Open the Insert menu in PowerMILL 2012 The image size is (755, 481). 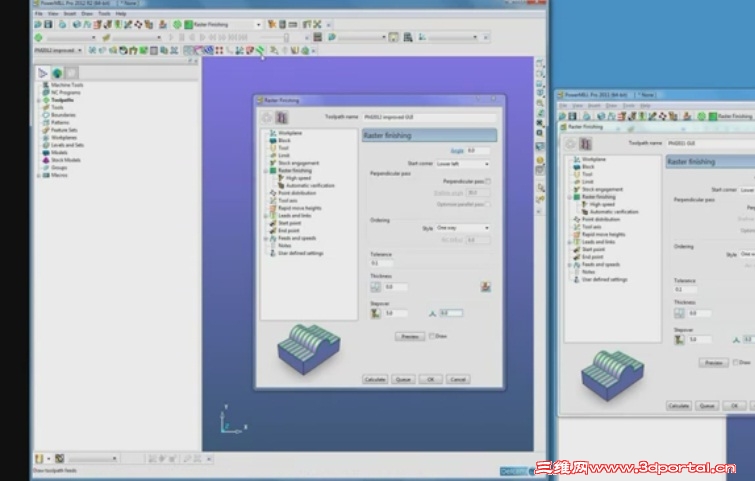pyautogui.click(x=70, y=13)
